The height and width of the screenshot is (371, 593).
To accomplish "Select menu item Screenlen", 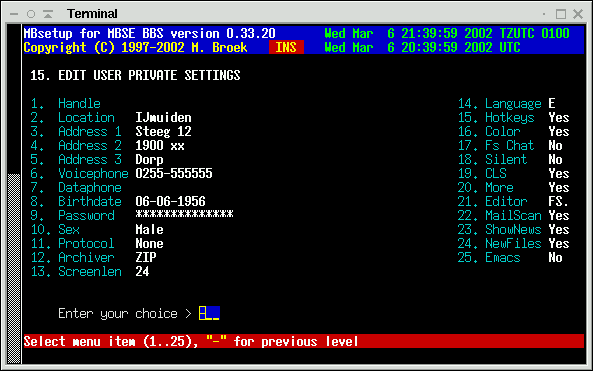I will coord(76,271).
